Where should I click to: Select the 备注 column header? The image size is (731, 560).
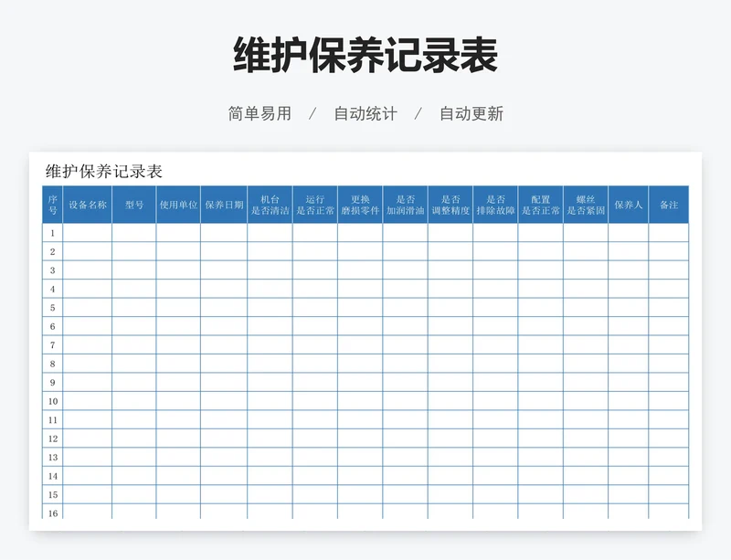coord(669,205)
